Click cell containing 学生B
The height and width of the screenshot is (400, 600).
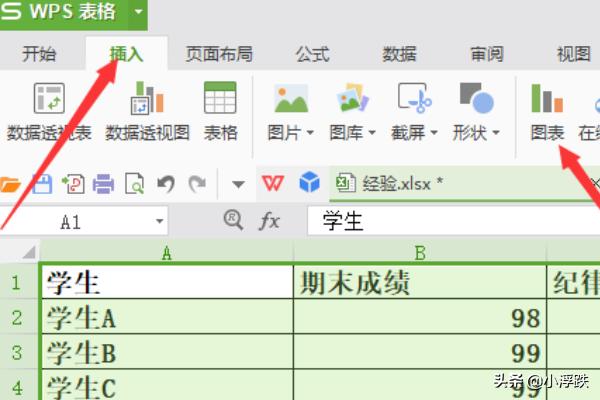[x=166, y=352]
